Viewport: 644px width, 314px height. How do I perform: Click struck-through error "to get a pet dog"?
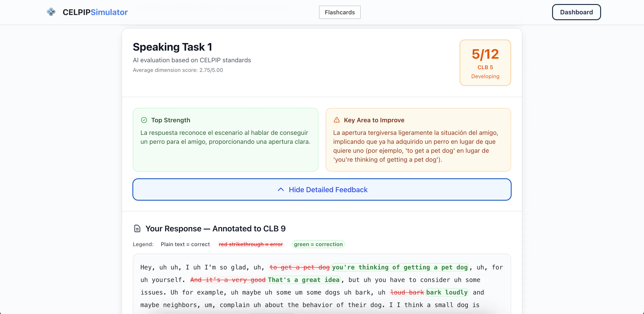coord(299,267)
